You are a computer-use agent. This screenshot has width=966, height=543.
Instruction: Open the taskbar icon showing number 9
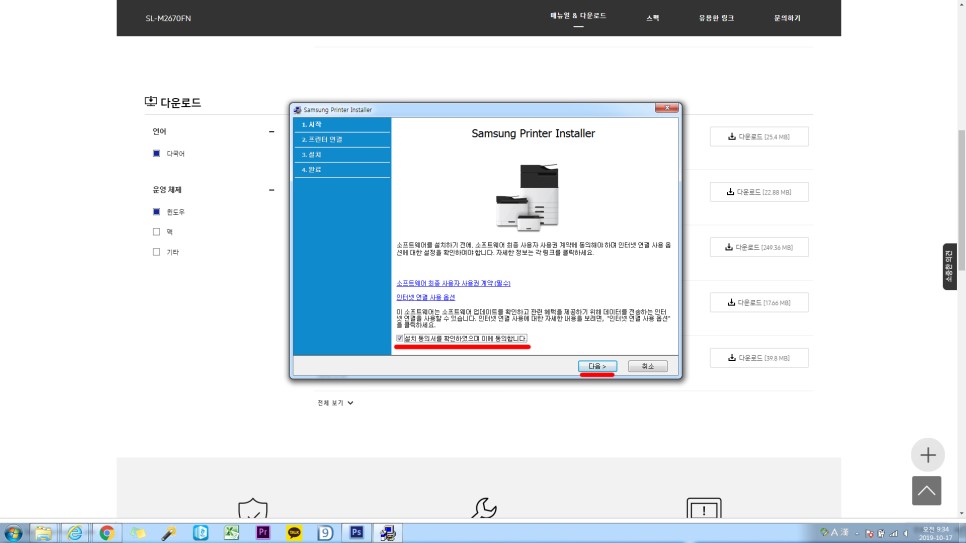point(325,533)
